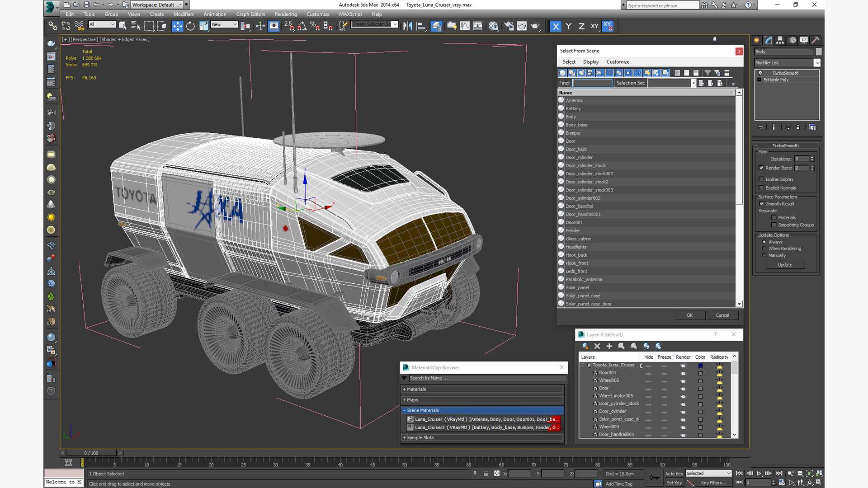Screen dimensions: 868x488
Task: Enable Separate by Smoothing Groups checkbox
Action: pyautogui.click(x=774, y=225)
